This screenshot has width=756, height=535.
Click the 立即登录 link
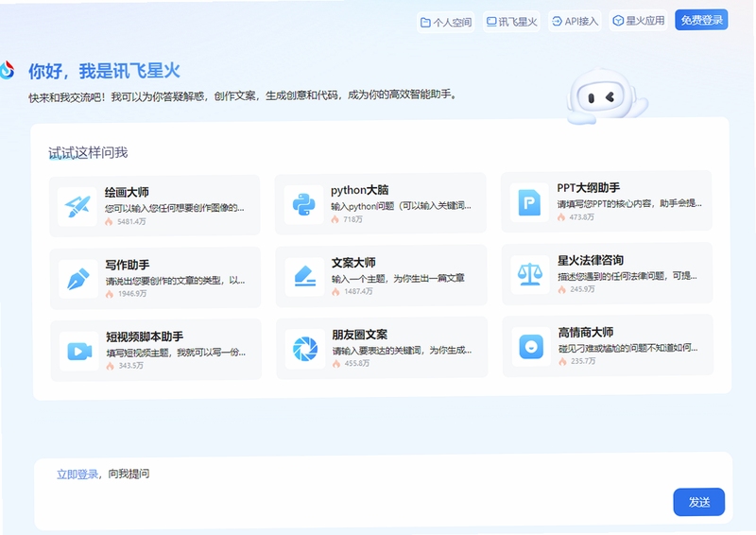click(77, 475)
